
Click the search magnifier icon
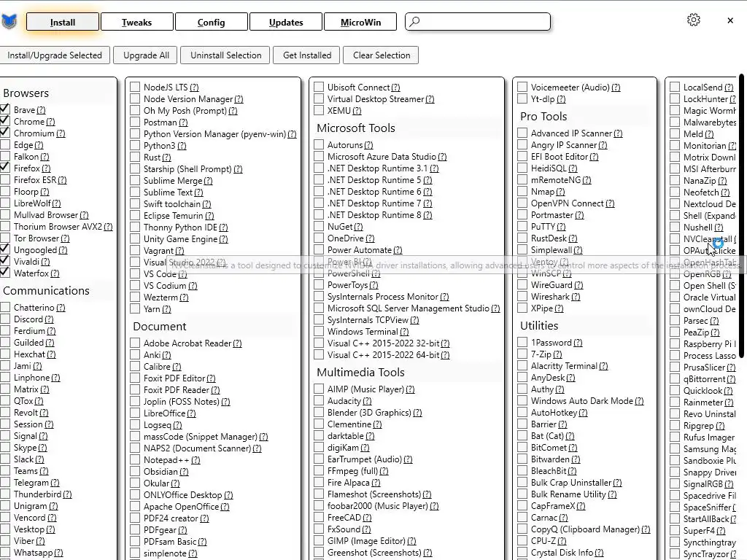pyautogui.click(x=414, y=21)
